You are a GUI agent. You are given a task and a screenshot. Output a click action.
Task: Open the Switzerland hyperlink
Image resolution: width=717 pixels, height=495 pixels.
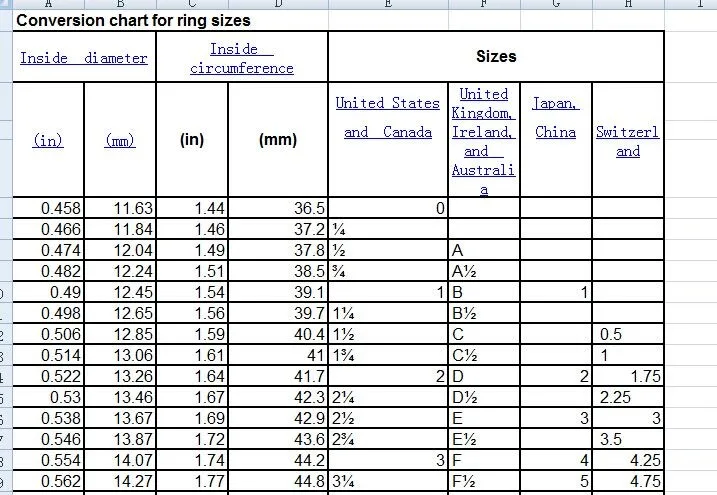pos(628,141)
